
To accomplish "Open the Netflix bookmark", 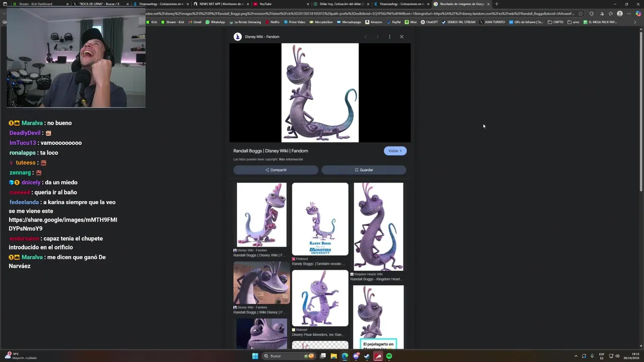I will tap(272, 22).
